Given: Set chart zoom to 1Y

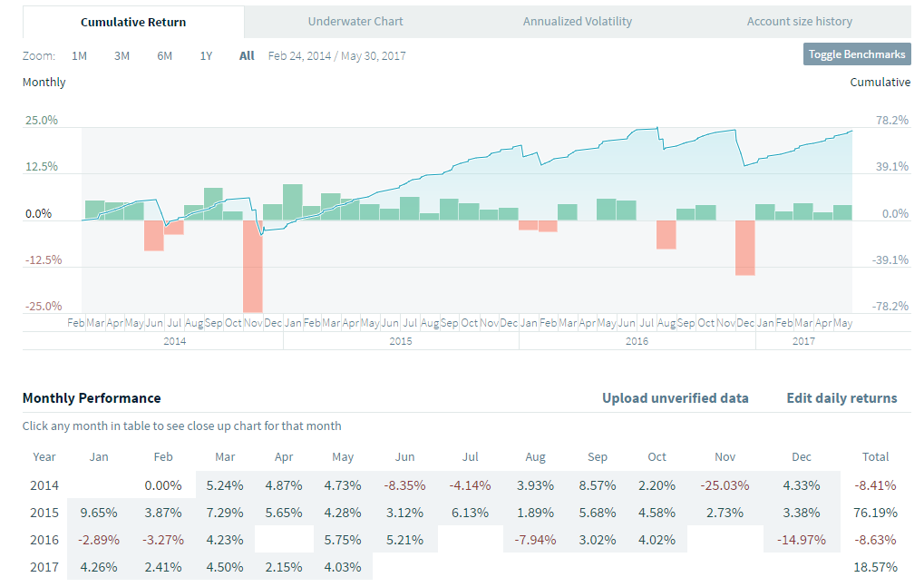Looking at the screenshot, I should tap(206, 55).
